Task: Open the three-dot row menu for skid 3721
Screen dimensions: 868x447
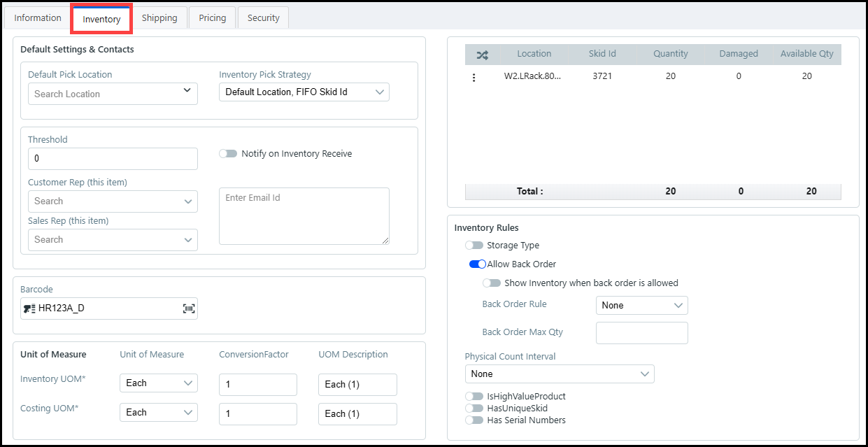Action: [474, 78]
